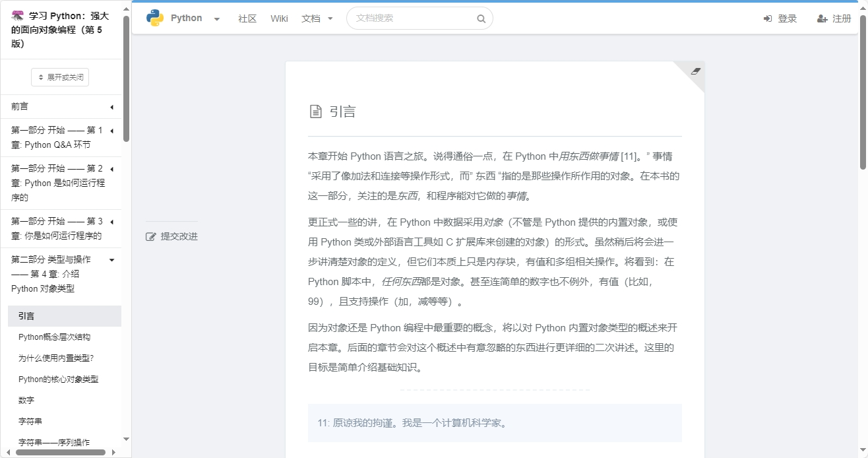
Task: Open 第 2 章: Python 是如何运行程序的
Action: pos(58,183)
